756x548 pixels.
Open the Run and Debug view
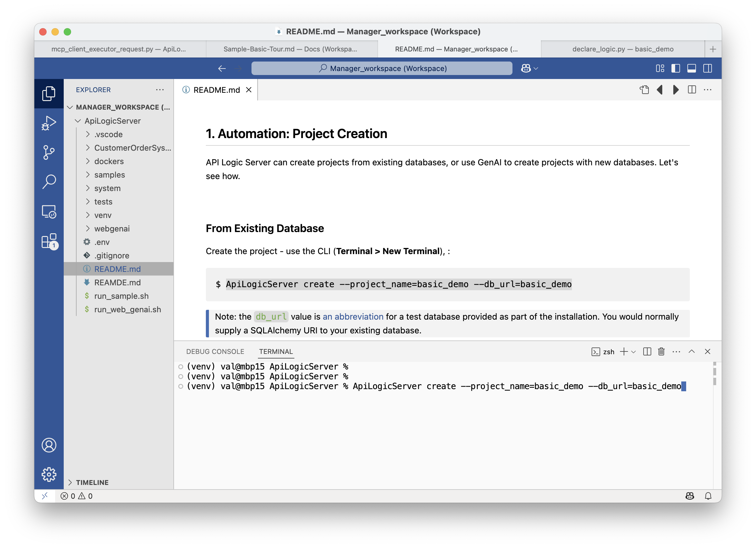click(49, 123)
